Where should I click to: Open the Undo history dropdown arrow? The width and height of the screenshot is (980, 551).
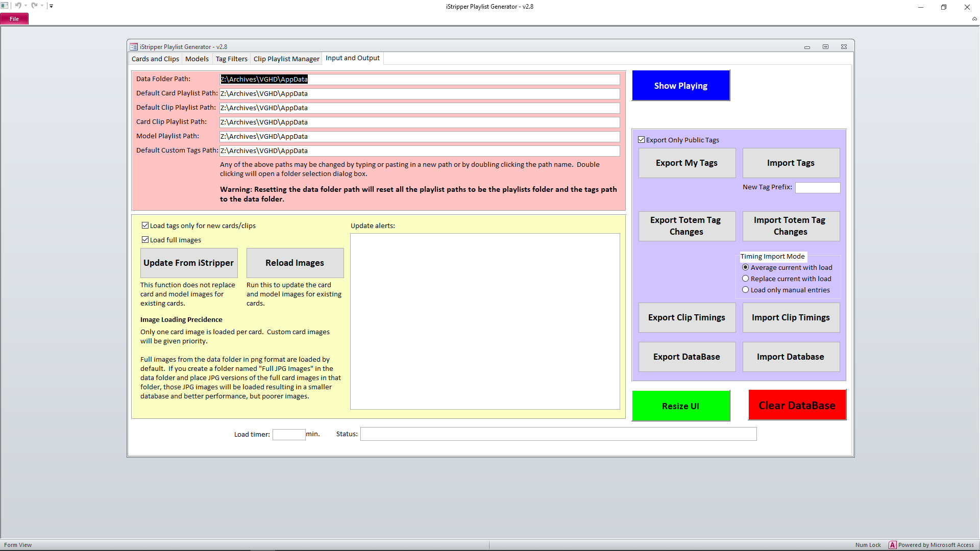click(x=26, y=6)
